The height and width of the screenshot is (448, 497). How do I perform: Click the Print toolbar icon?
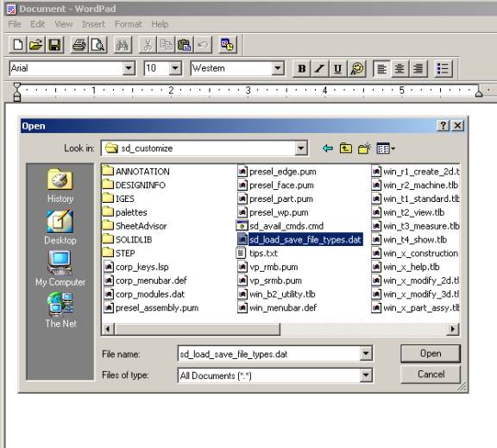pos(79,45)
